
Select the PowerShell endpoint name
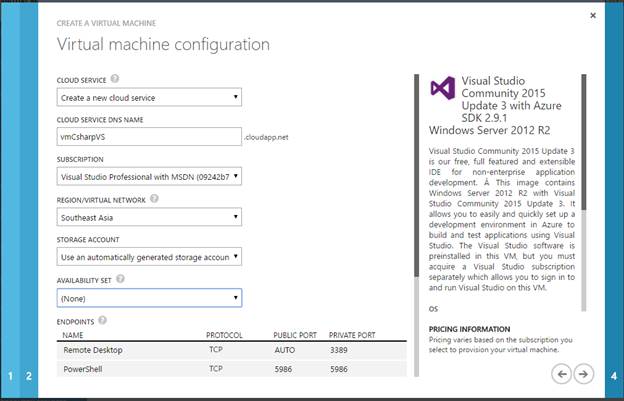[x=83, y=369]
